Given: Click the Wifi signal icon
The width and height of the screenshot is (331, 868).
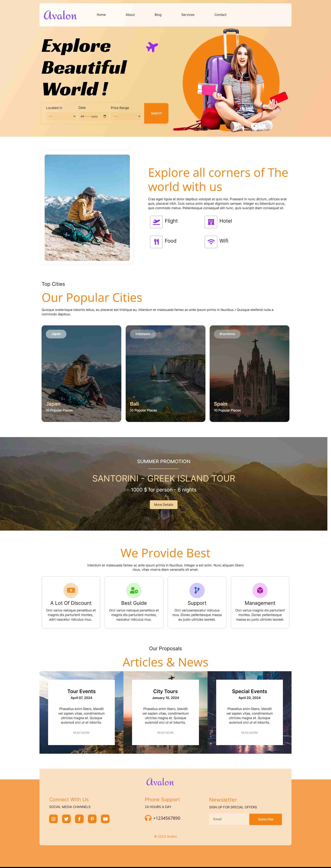Looking at the screenshot, I should coord(211,242).
